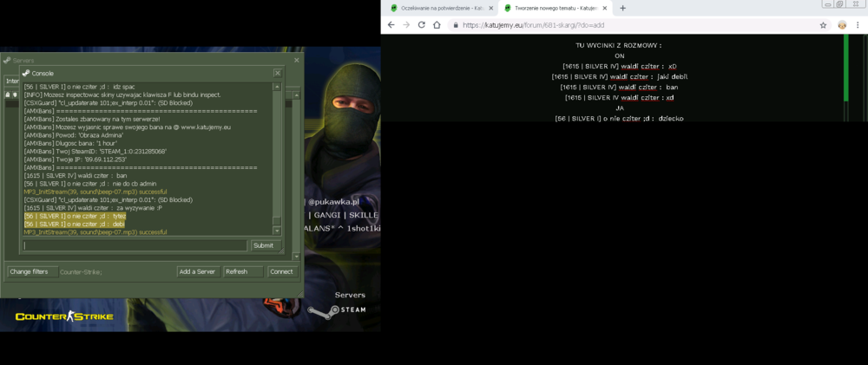Click the Add a Server button
Viewport: 868px width, 365px height.
[197, 271]
